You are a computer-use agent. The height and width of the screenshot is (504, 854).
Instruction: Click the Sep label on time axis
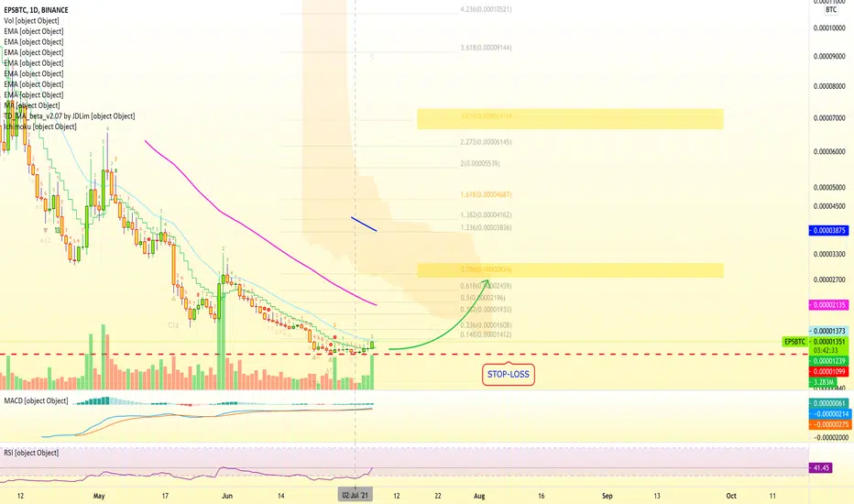[608, 496]
